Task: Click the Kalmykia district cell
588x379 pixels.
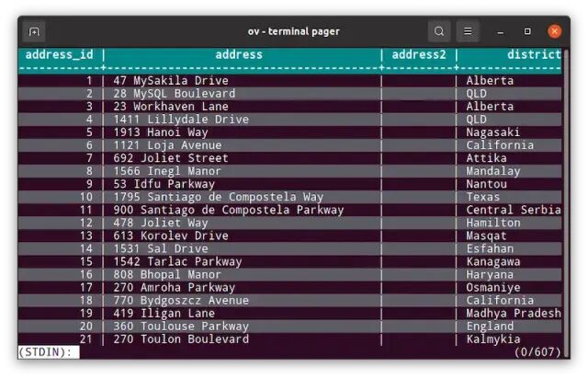Action: coord(493,339)
